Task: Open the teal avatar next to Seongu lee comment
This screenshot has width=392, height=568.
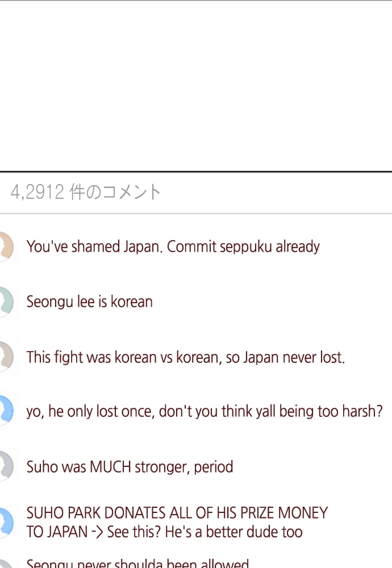Action: [6, 302]
